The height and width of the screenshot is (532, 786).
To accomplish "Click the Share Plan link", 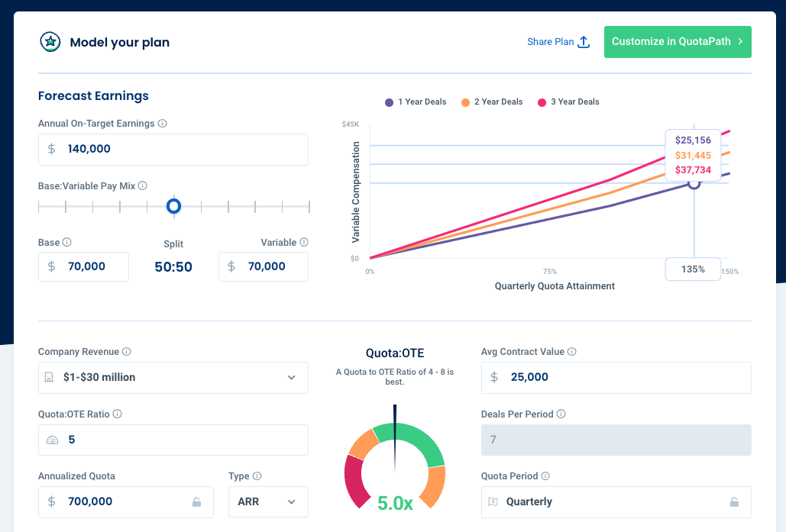I will [558, 42].
